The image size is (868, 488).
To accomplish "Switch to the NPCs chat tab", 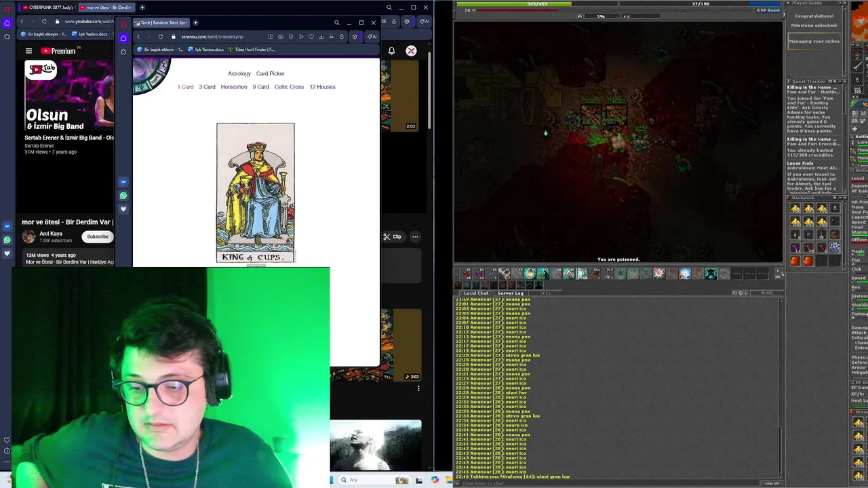I will tap(545, 293).
